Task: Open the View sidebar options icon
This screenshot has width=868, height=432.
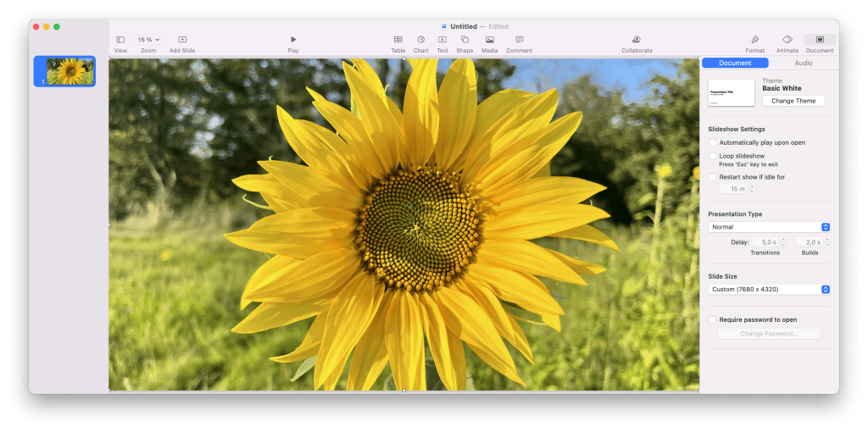Action: tap(120, 40)
